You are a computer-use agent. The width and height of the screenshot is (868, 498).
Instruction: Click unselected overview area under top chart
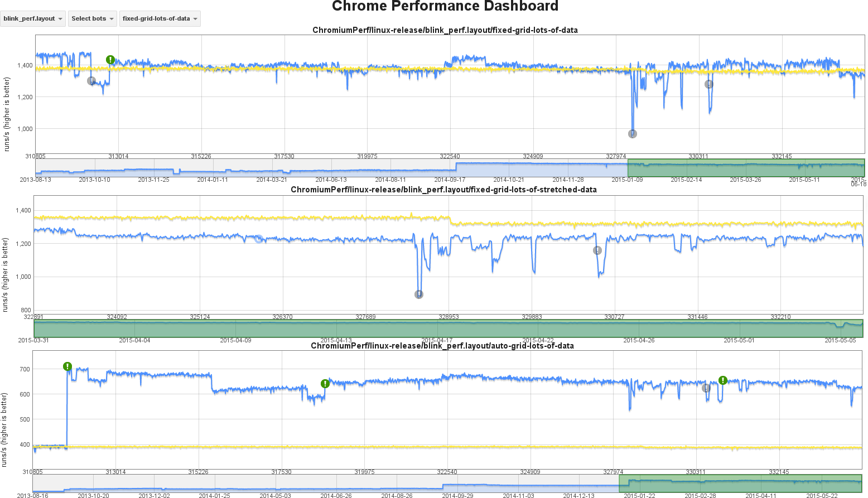[x=331, y=168]
